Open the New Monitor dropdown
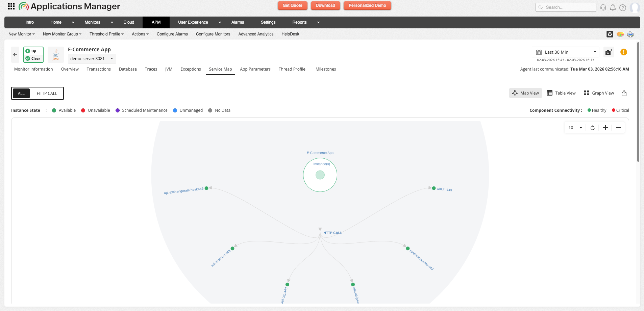The image size is (644, 311). click(22, 34)
